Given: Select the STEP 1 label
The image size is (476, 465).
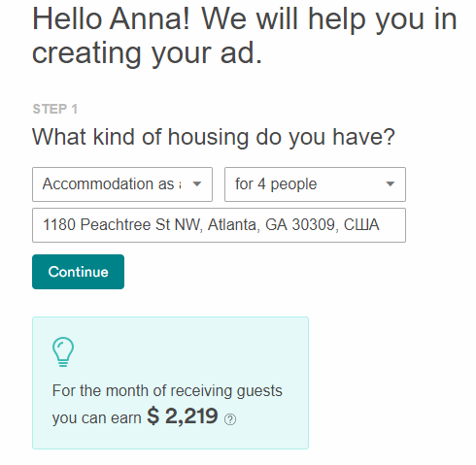Looking at the screenshot, I should click(55, 109).
